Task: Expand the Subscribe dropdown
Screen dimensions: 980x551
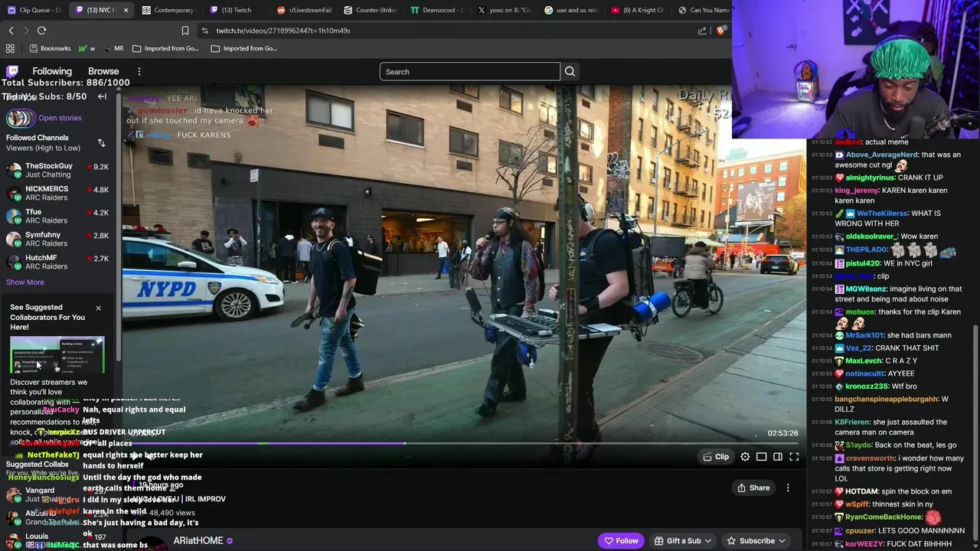Action: (x=756, y=541)
